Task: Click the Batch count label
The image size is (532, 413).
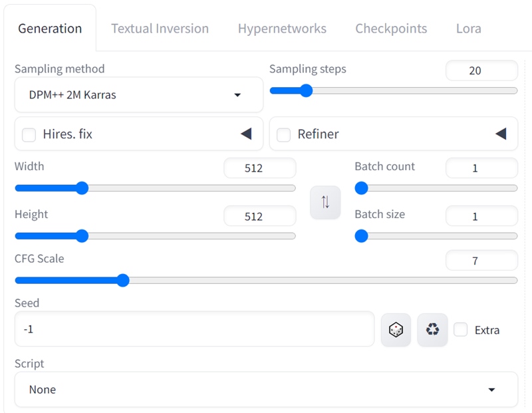Action: (x=385, y=166)
